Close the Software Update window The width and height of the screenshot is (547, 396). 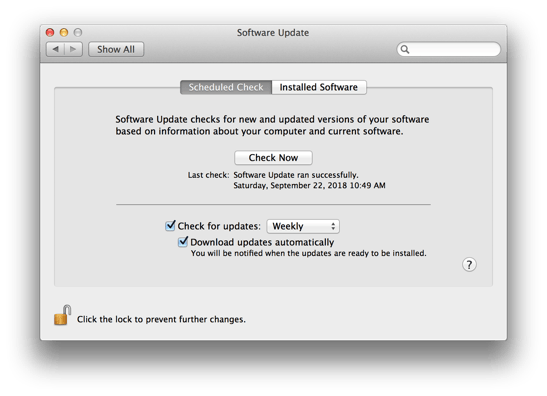click(50, 32)
